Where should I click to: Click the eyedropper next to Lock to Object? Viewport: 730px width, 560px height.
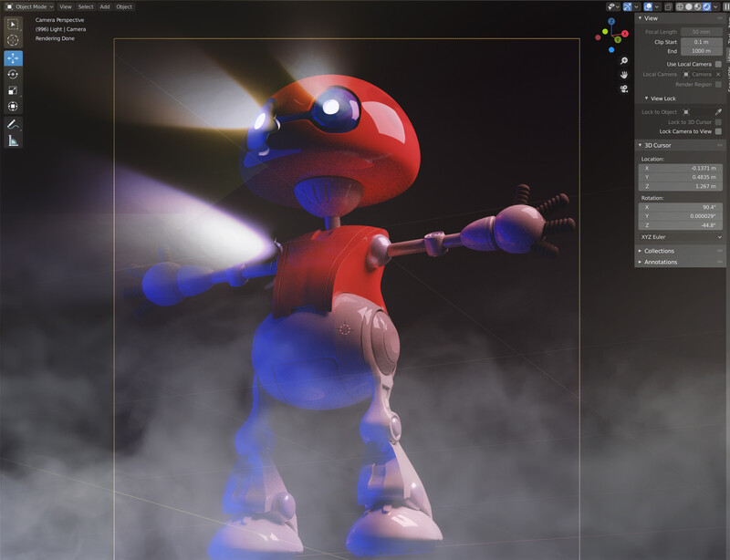pos(718,111)
